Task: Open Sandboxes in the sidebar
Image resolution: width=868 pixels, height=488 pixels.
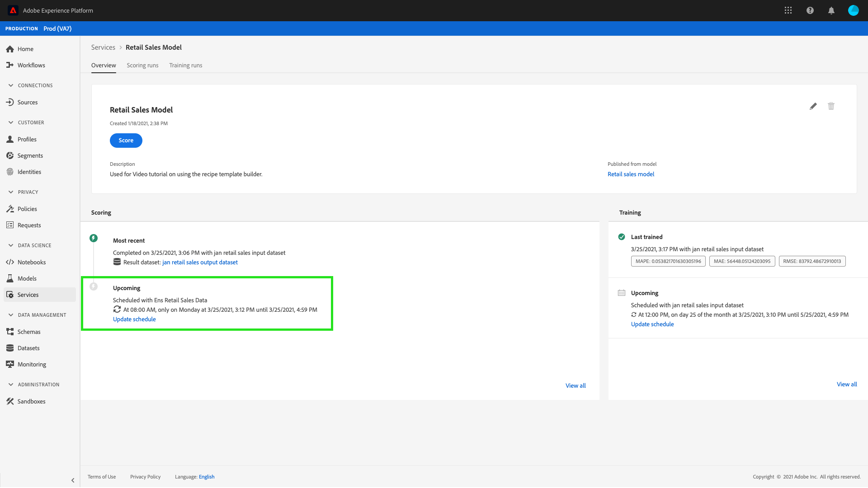Action: tap(31, 401)
